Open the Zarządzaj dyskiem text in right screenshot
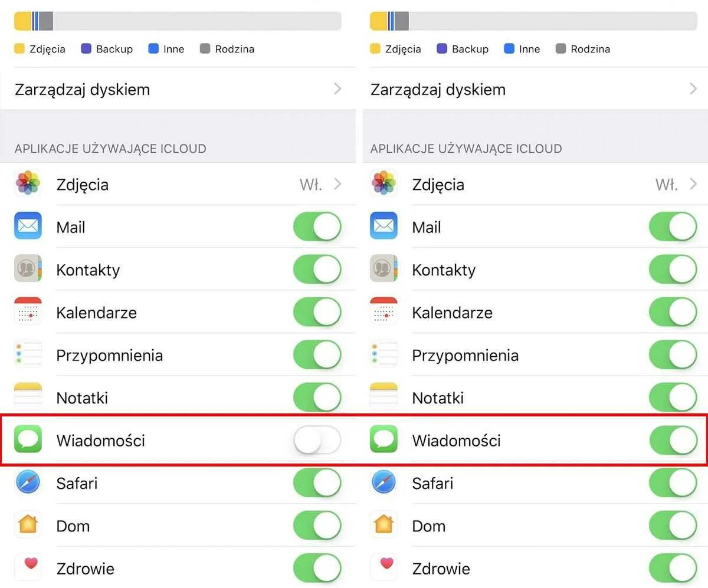 pos(438,90)
